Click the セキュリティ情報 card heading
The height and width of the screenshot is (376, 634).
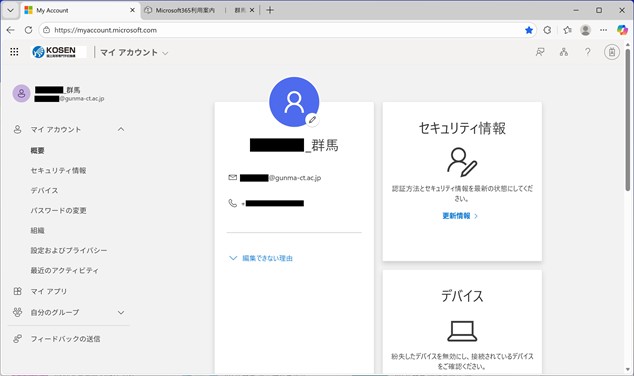pyautogui.click(x=462, y=128)
